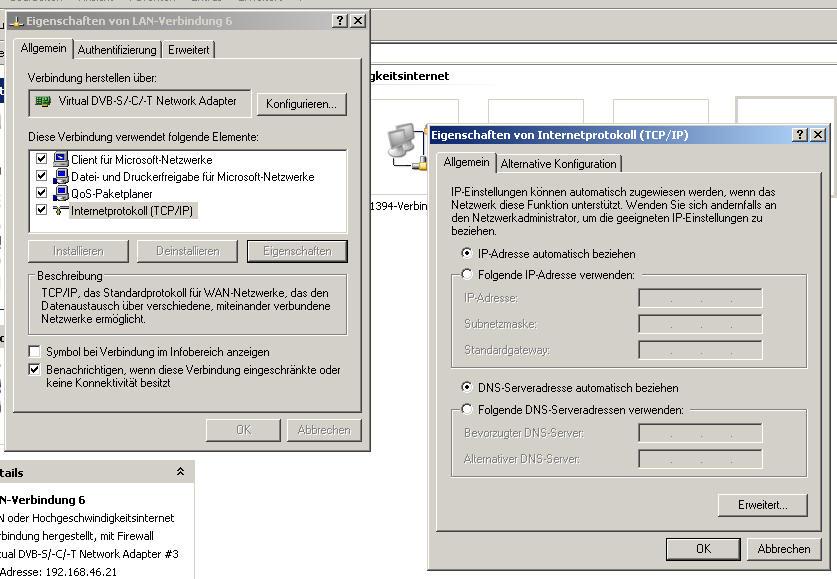Click the Subnetzmaske input field
This screenshot has height=579, width=837.
(x=700, y=323)
